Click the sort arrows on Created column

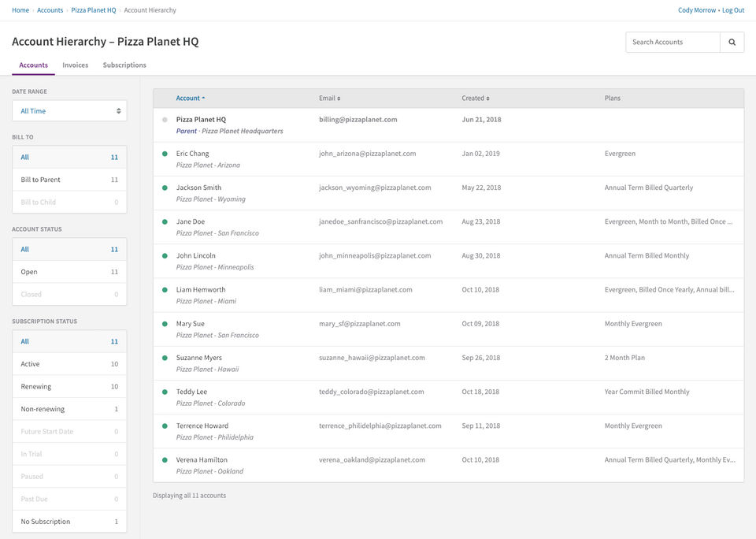click(487, 99)
